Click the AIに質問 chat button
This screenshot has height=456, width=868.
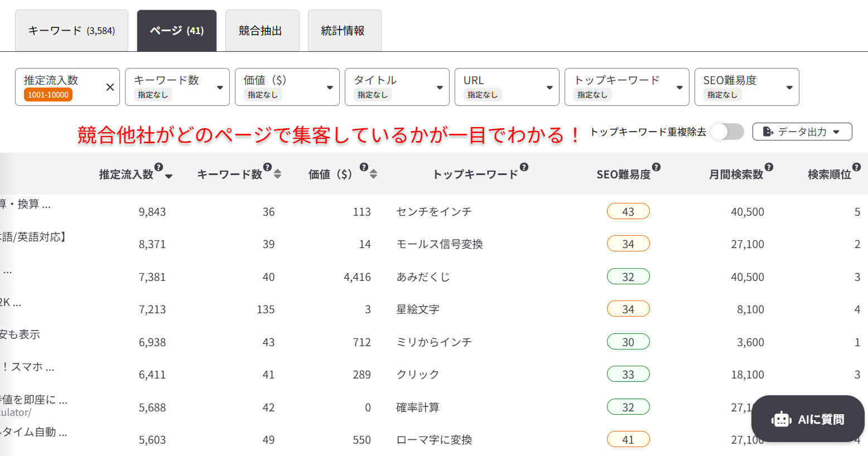tap(808, 419)
